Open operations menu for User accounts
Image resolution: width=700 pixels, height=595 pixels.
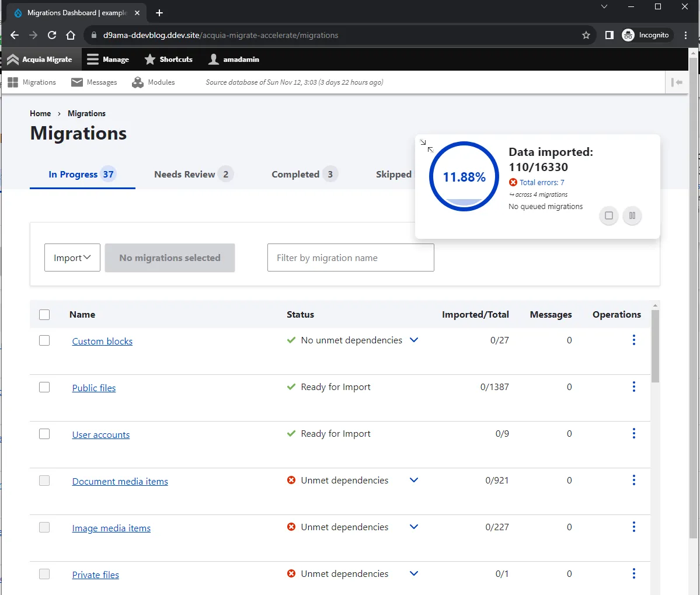[633, 433]
